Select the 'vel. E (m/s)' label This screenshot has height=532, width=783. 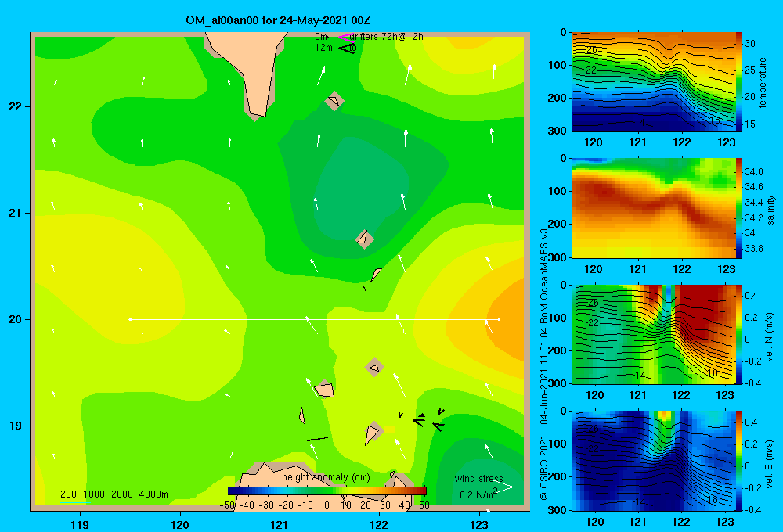point(770,464)
